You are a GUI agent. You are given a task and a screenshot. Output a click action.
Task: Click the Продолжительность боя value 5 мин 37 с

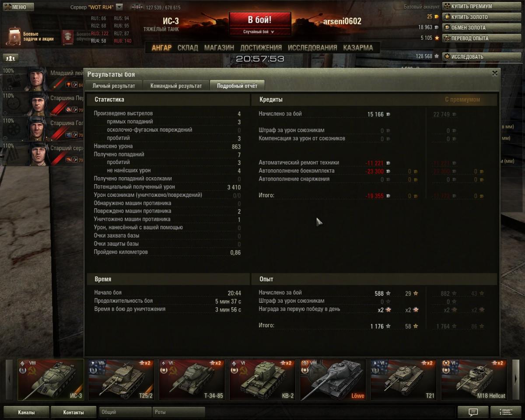pos(228,301)
